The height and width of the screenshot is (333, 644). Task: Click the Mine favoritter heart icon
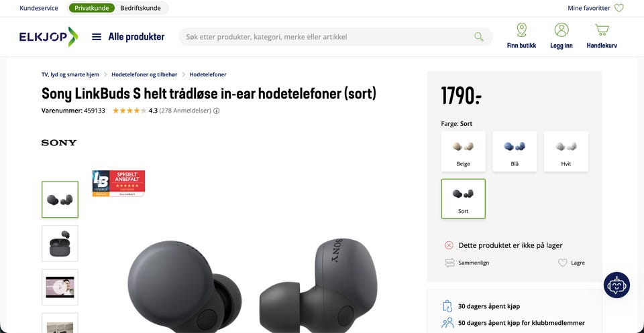619,8
